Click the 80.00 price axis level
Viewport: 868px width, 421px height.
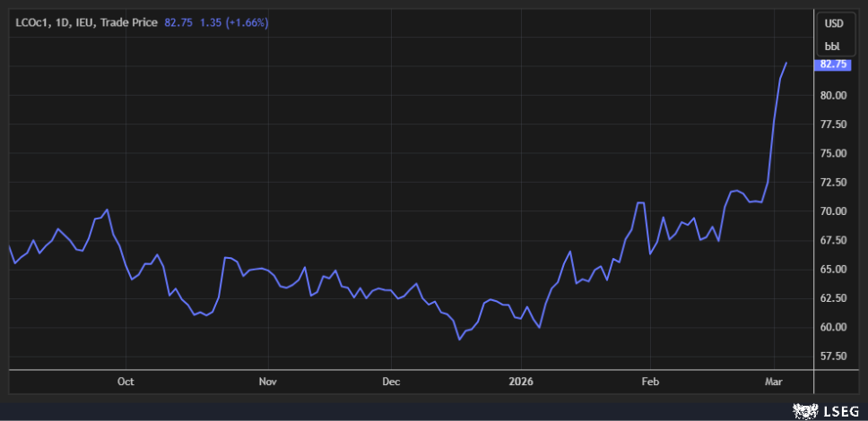(x=834, y=96)
